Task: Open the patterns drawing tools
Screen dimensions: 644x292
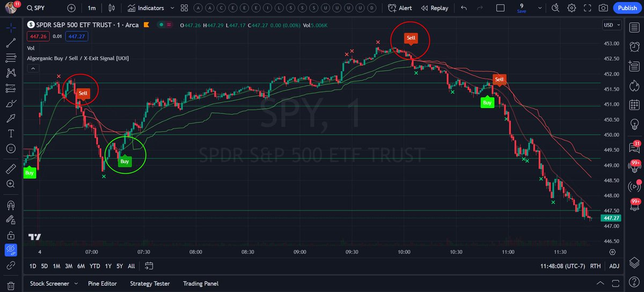Action: 11,72
